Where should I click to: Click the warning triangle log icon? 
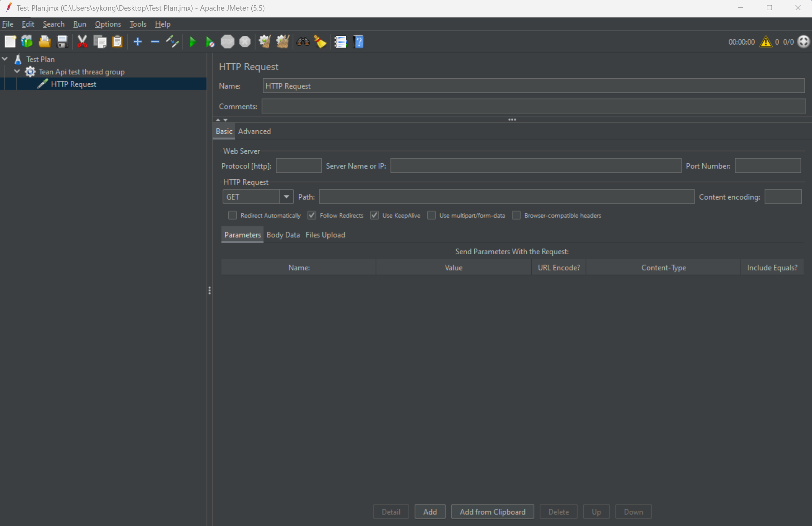766,42
